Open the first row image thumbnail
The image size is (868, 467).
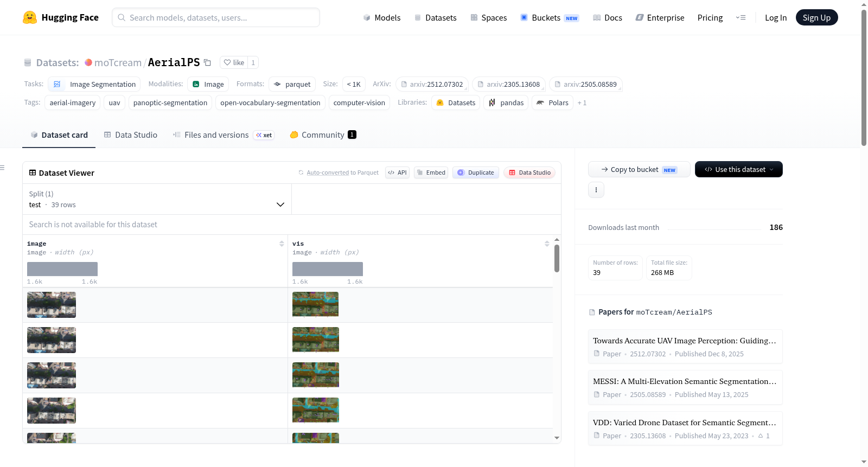point(52,305)
